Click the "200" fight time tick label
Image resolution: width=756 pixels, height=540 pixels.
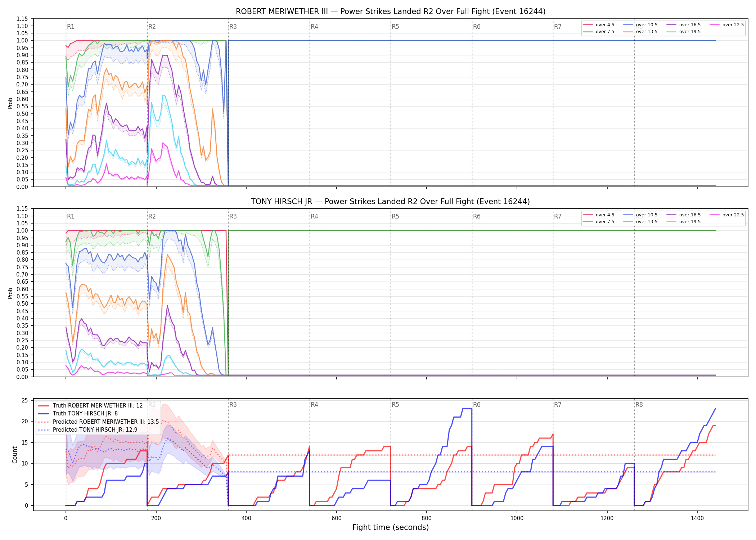pos(156,518)
